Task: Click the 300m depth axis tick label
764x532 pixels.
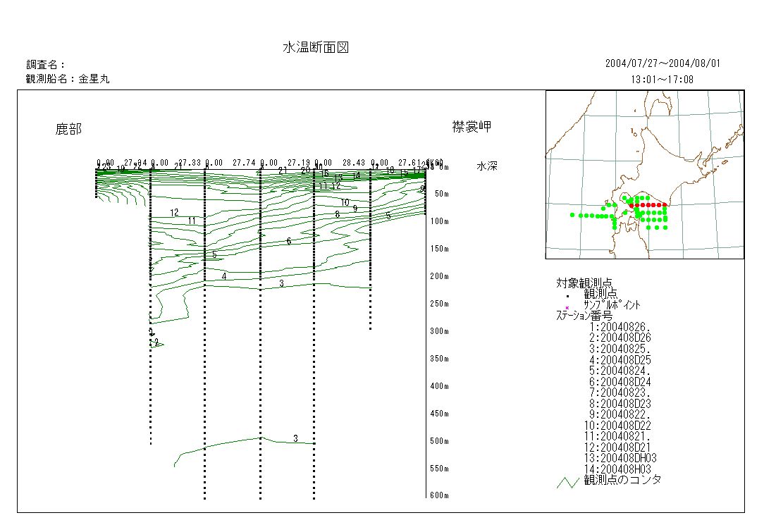Action: pyautogui.click(x=440, y=331)
